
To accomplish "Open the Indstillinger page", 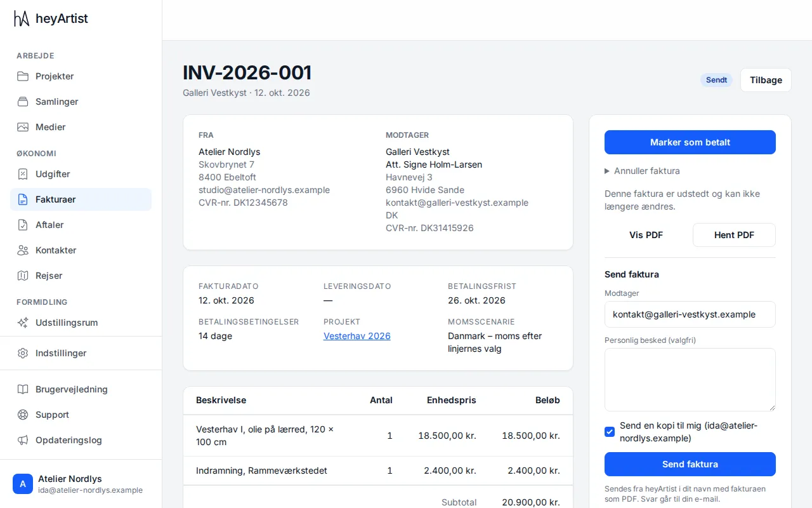I will click(81, 353).
